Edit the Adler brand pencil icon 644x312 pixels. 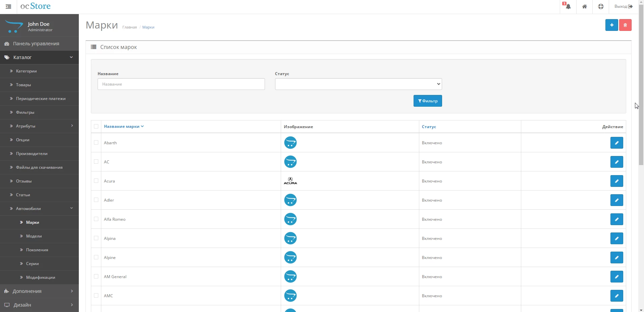tap(616, 200)
